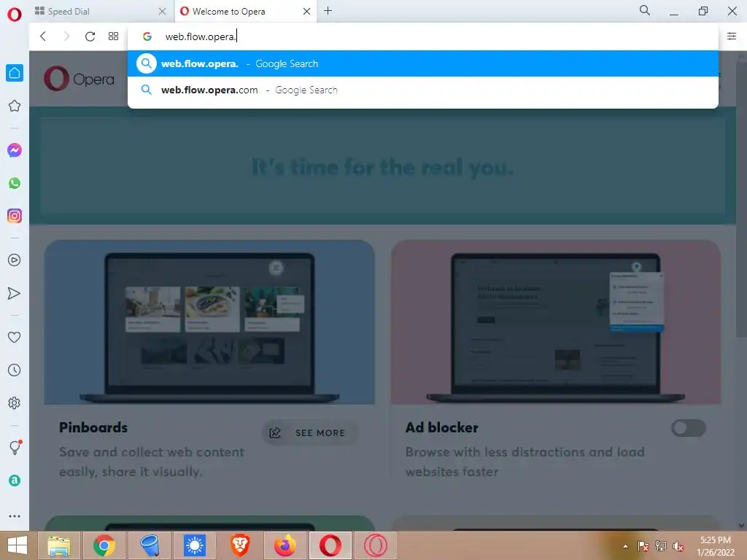The image size is (747, 560).
Task: Close the Speed Dial tab
Action: pos(162,11)
